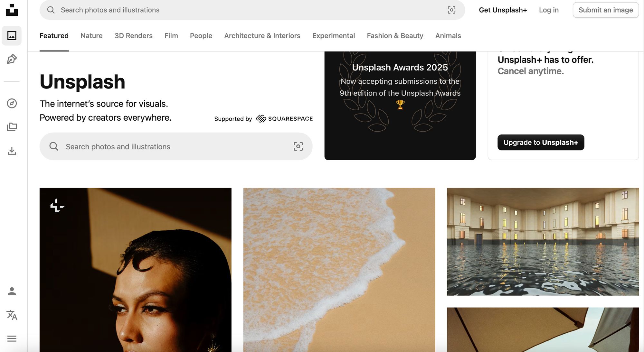This screenshot has height=352, width=644.
Task: Select the 3D Renders category tab
Action: 134,36
